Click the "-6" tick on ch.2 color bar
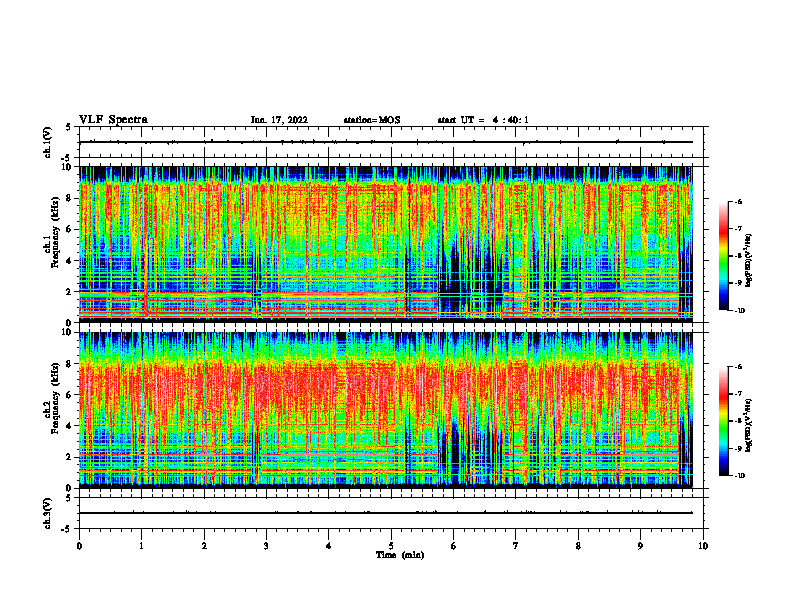Screen dimensions: 792x612 tap(738, 367)
